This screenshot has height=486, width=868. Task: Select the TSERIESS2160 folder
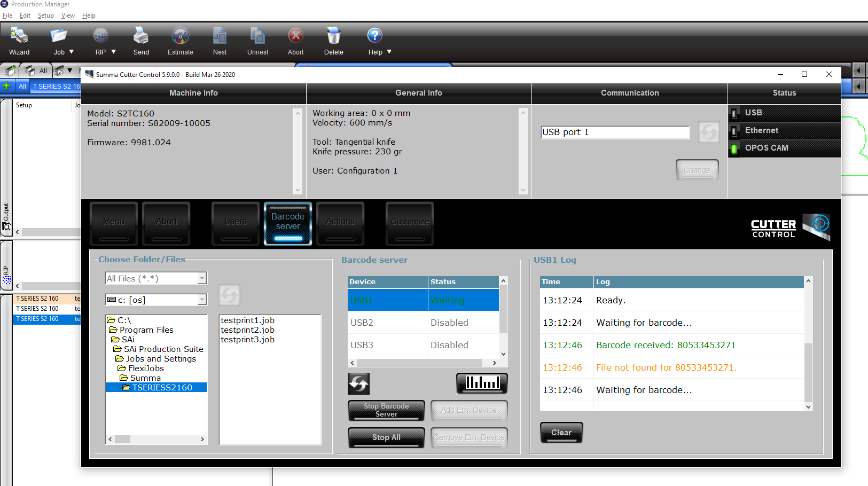tap(157, 388)
